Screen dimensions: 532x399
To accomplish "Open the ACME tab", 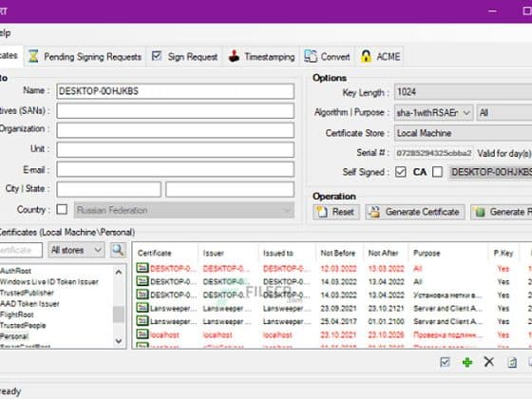I will coord(380,57).
